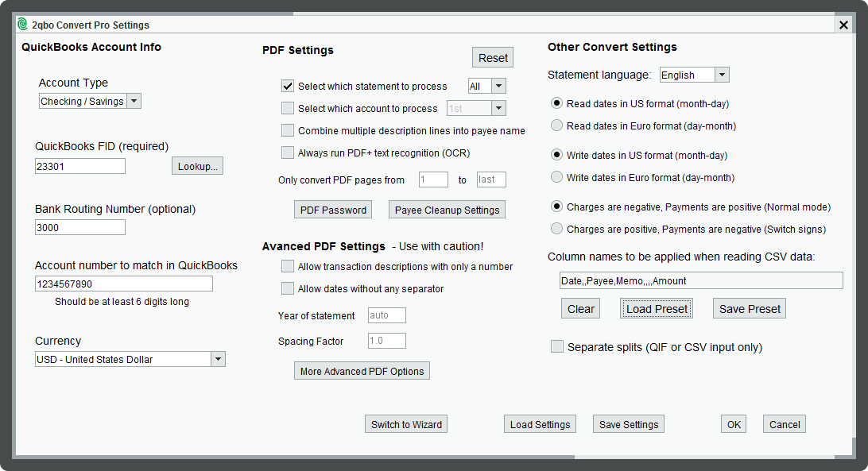This screenshot has width=868, height=471.
Task: Open the Account Type dropdown
Action: (134, 101)
